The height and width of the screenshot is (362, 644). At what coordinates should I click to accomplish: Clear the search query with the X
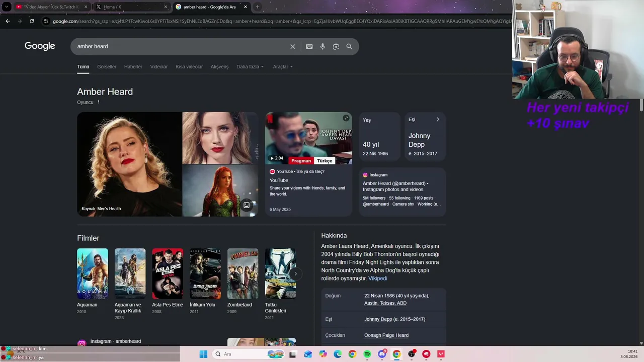pyautogui.click(x=293, y=47)
